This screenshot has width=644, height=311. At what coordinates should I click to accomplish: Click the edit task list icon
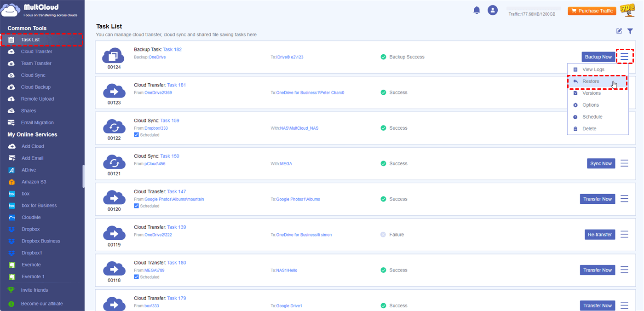click(619, 31)
